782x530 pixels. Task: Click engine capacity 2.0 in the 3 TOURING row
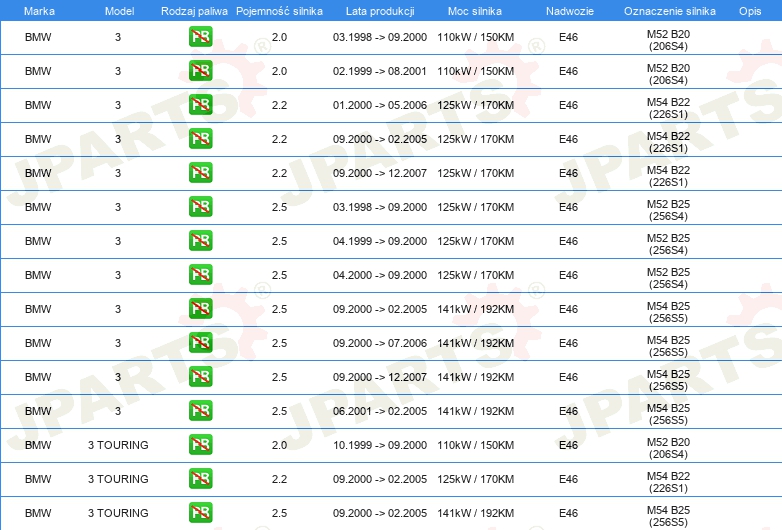pyautogui.click(x=279, y=445)
